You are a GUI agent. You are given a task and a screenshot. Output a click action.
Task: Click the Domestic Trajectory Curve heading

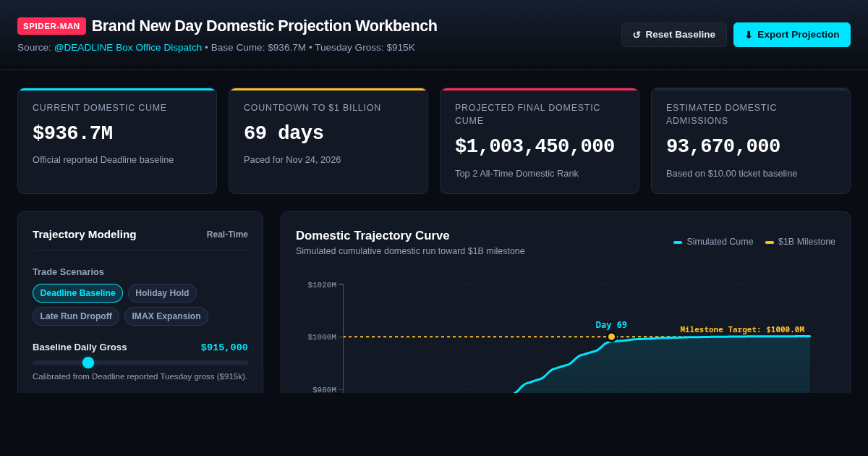pyautogui.click(x=373, y=235)
